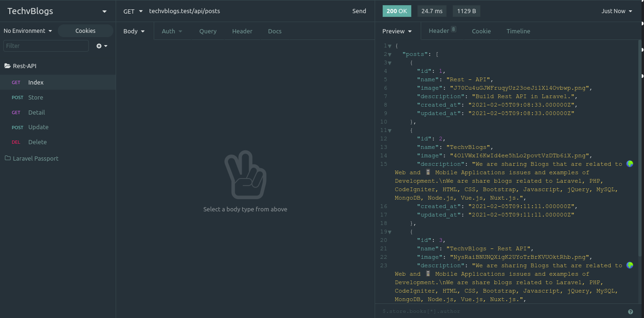Click the 1129 B response size tag
Image resolution: width=644 pixels, height=318 pixels.
click(x=467, y=11)
